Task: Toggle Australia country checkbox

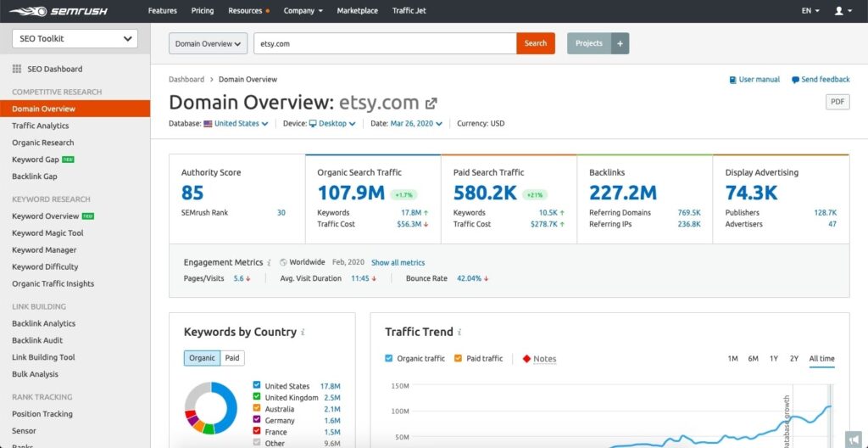Action: click(256, 408)
